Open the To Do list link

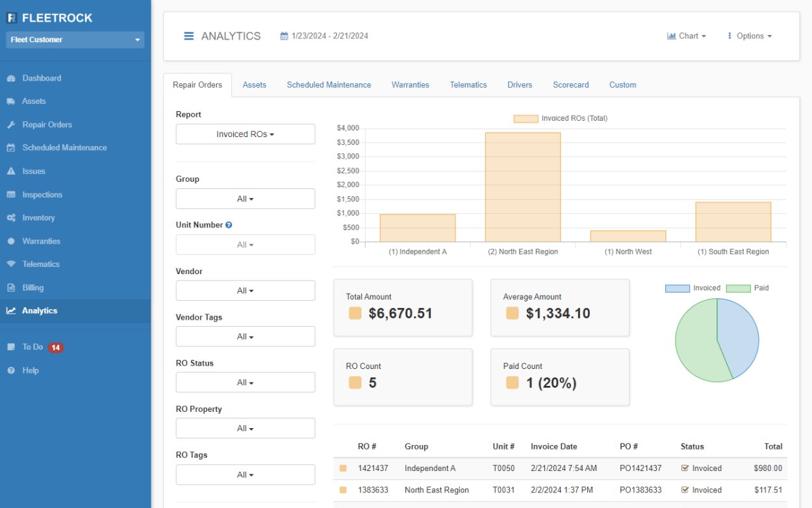click(32, 347)
